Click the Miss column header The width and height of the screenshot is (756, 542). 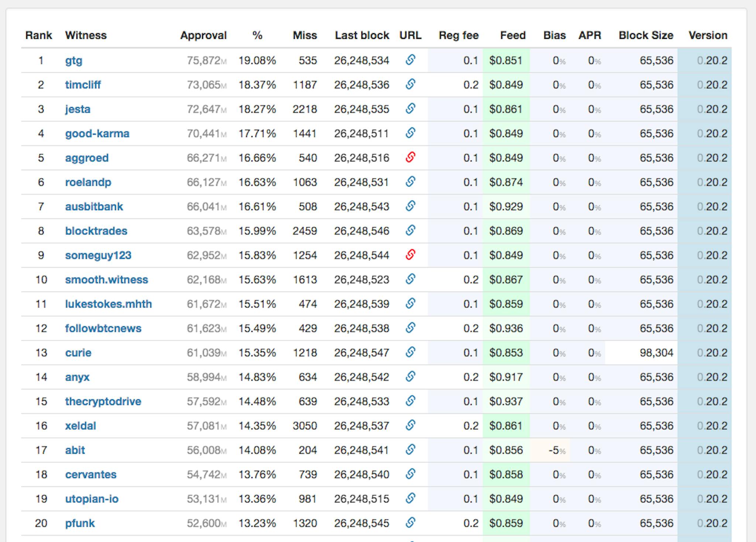point(305,35)
